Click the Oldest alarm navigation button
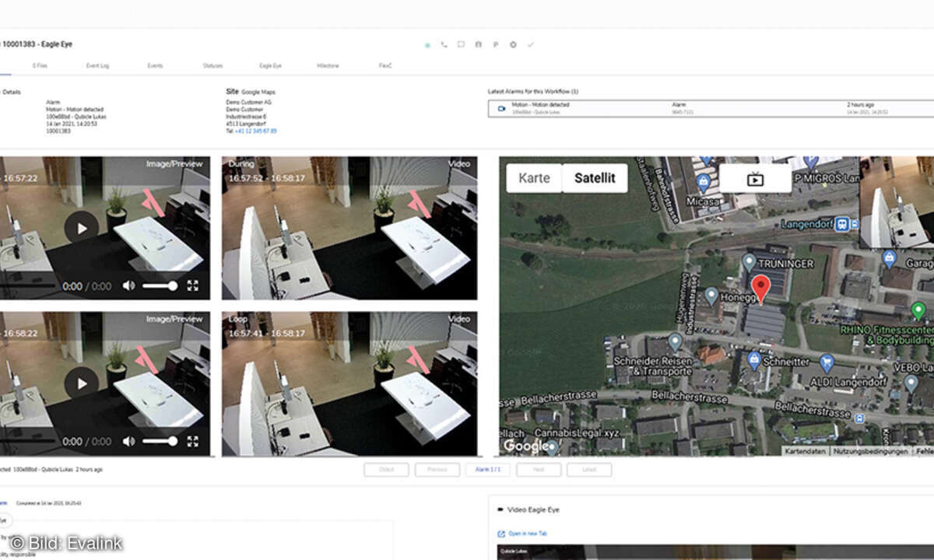This screenshot has width=934, height=560. [387, 470]
